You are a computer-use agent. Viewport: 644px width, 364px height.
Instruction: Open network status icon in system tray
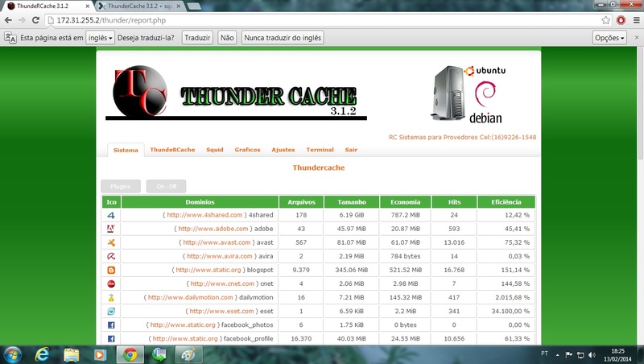coord(580,355)
